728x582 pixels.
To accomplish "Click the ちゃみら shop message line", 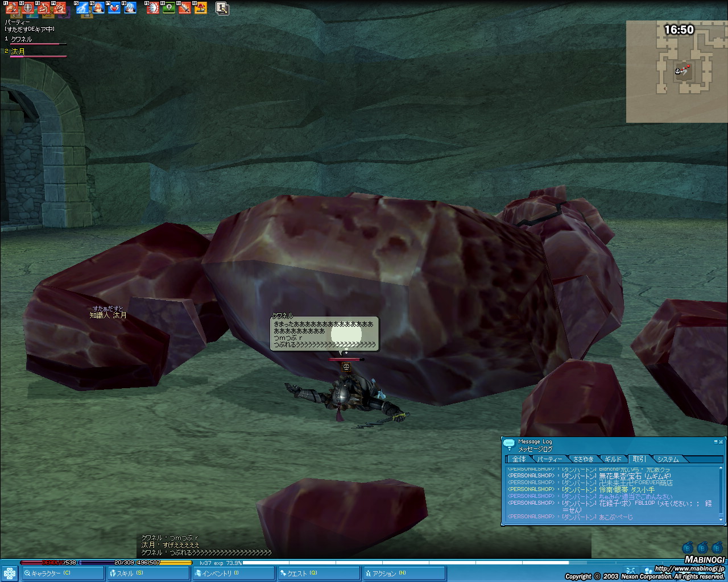I will click(590, 497).
